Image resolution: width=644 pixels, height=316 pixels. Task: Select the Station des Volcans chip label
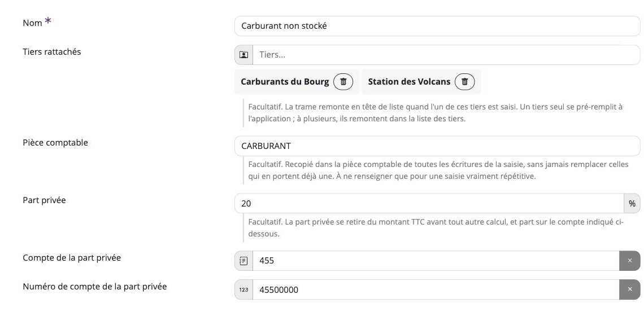tap(409, 82)
